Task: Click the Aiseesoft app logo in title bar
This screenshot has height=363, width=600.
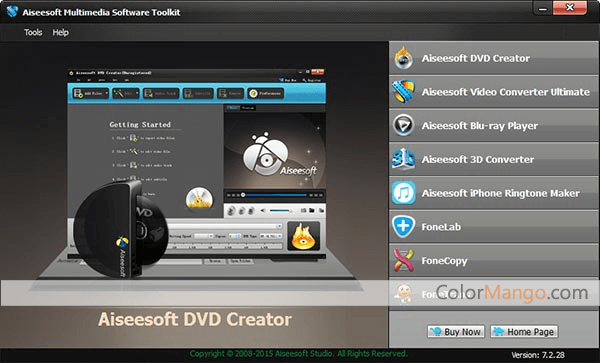Action: (12, 11)
